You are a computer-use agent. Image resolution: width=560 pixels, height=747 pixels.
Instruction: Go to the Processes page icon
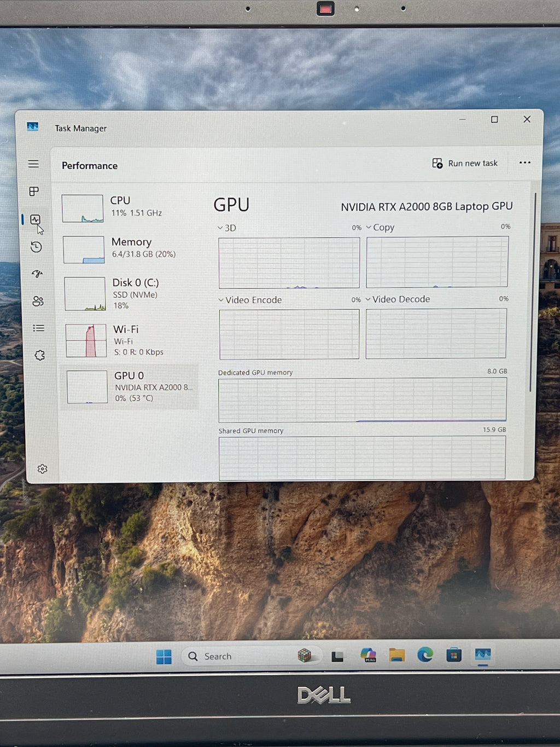point(34,191)
